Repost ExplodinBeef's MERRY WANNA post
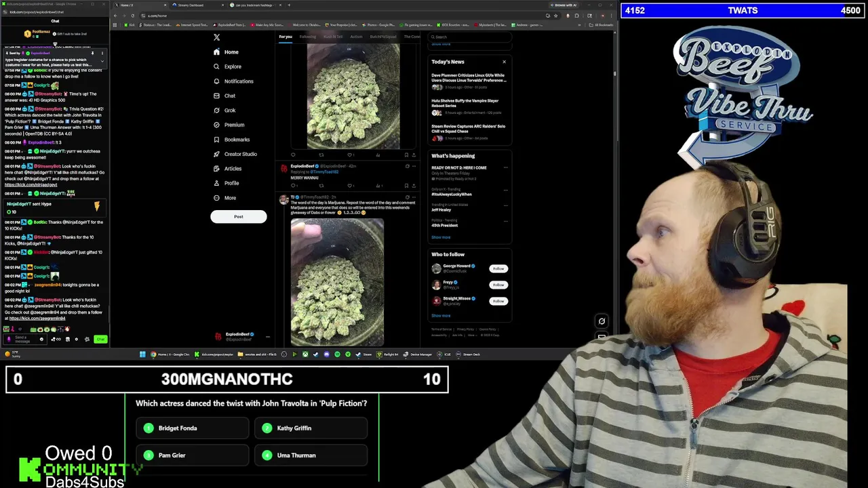The image size is (868, 488). 321,186
